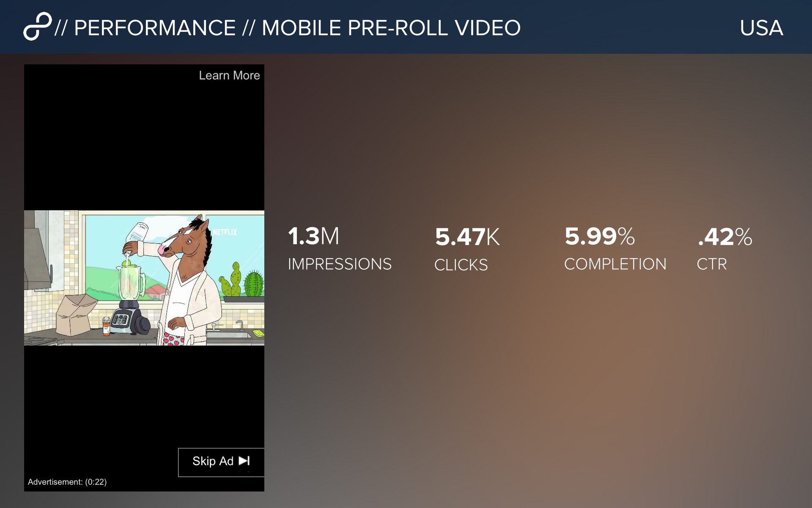This screenshot has height=508, width=812.
Task: Select the USA region label
Action: pos(761,28)
